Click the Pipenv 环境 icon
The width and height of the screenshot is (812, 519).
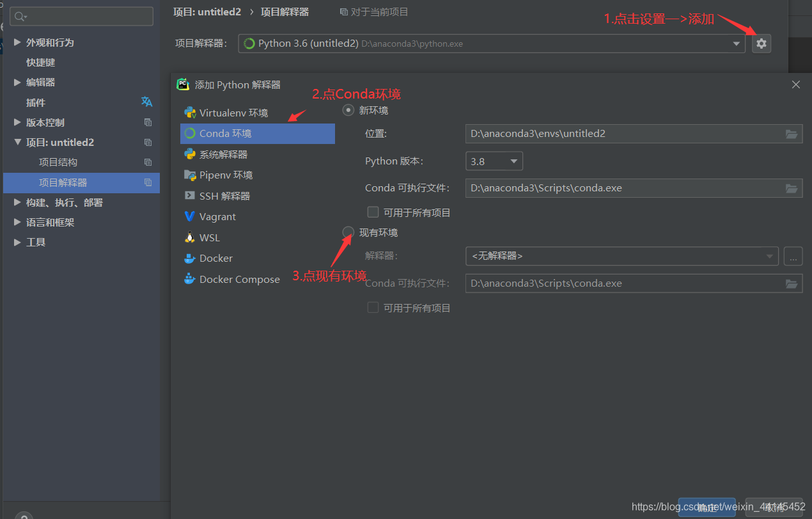190,175
